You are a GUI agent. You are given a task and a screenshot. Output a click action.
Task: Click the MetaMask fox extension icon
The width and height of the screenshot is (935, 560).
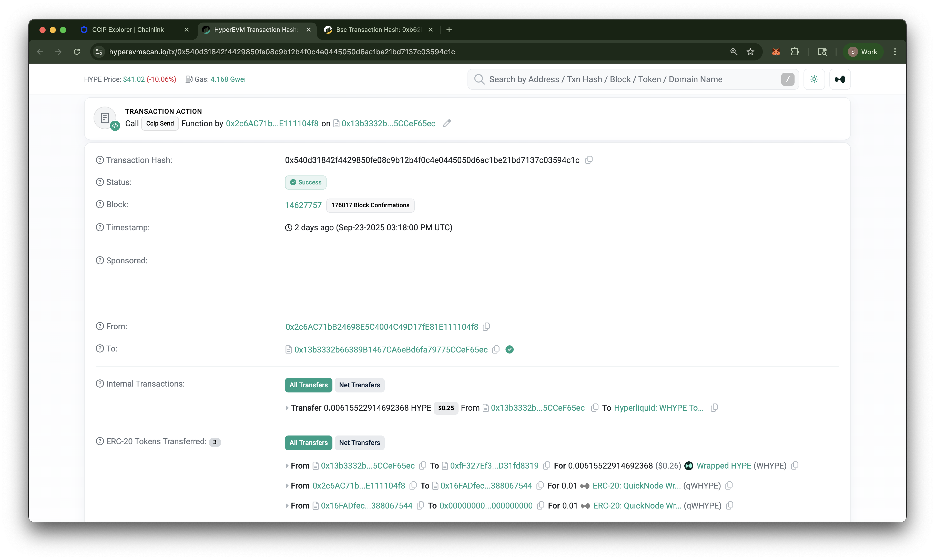point(776,52)
